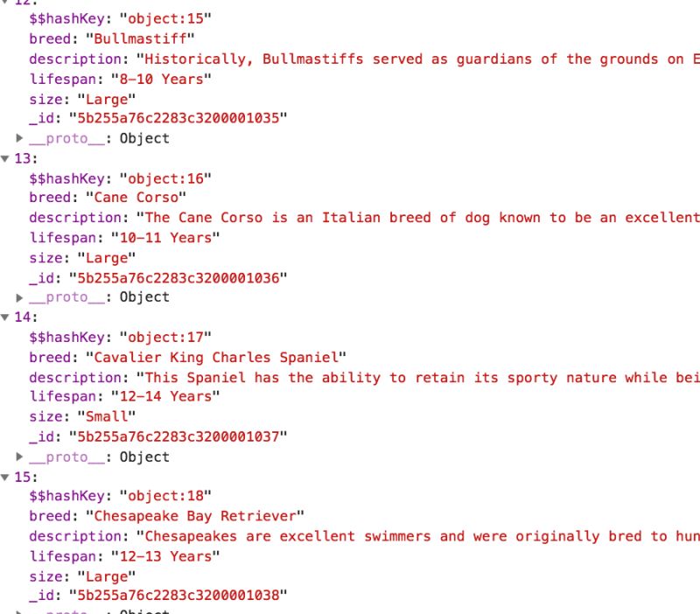Collapse object 12 using its disclosure triangle
This screenshot has height=614, width=700.
(7, 3)
